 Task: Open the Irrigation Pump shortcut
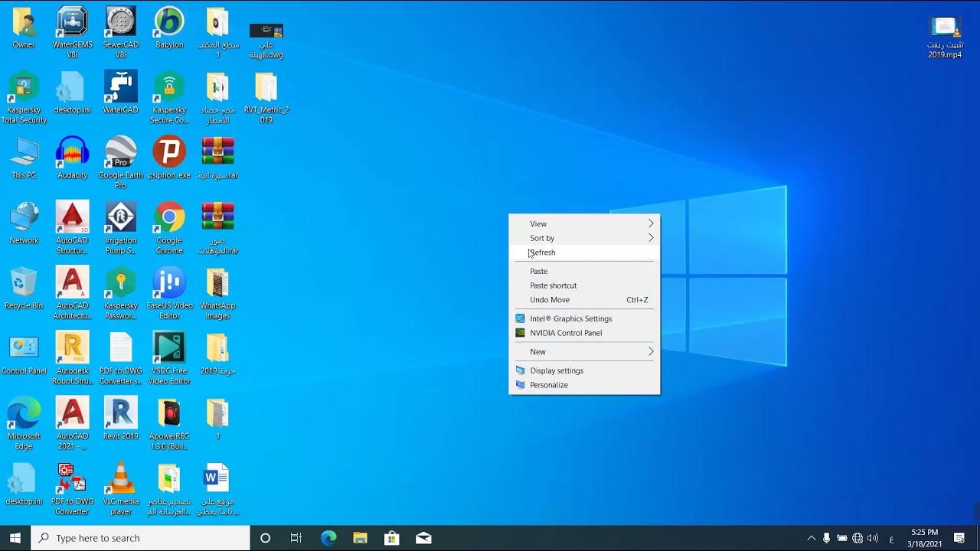point(120,228)
